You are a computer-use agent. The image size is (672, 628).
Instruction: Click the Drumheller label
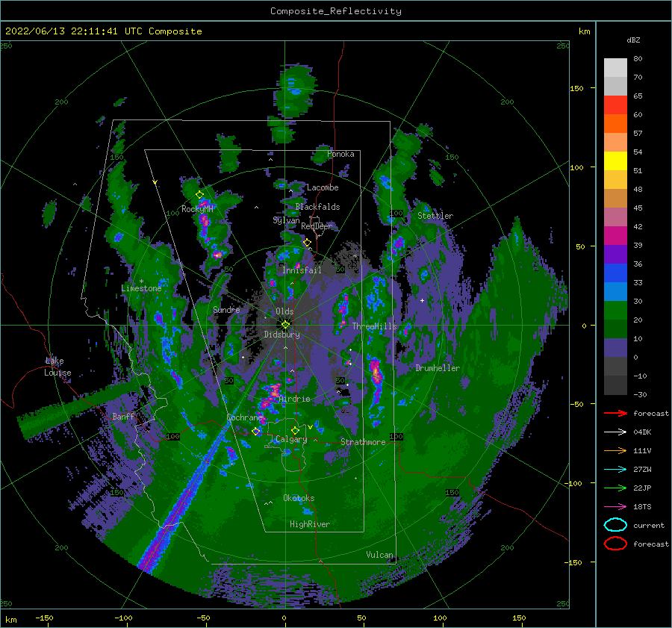tap(438, 368)
